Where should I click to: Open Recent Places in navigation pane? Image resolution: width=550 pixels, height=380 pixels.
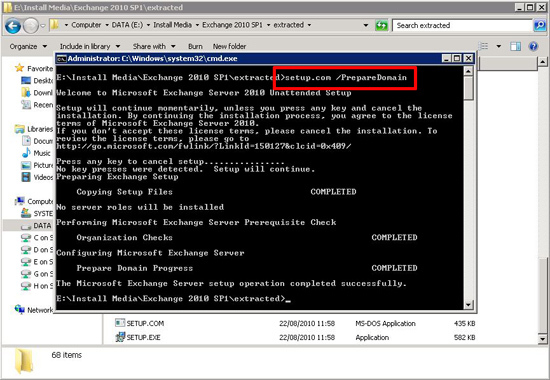coord(37,105)
